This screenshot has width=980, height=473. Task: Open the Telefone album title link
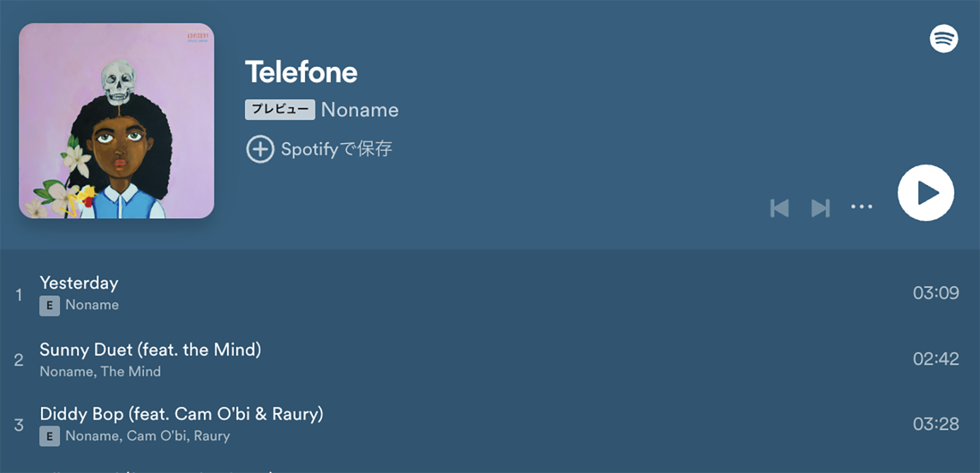click(301, 72)
